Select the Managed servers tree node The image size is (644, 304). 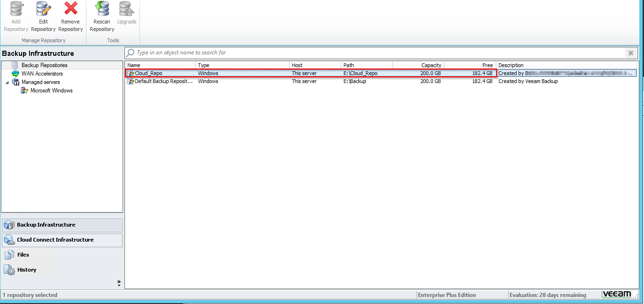(40, 82)
